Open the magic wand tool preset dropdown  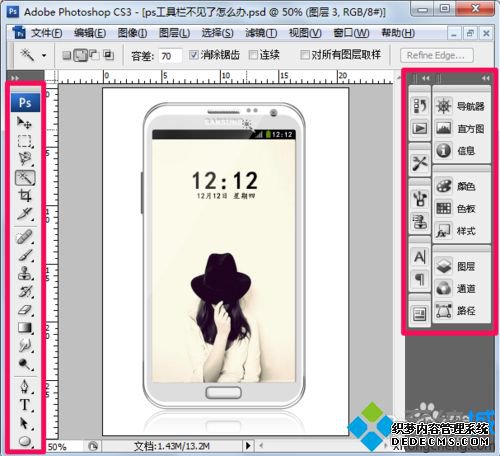click(44, 55)
